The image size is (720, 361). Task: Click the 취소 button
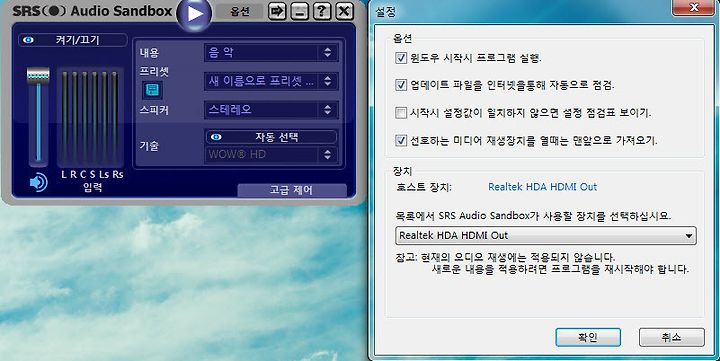pos(671,337)
